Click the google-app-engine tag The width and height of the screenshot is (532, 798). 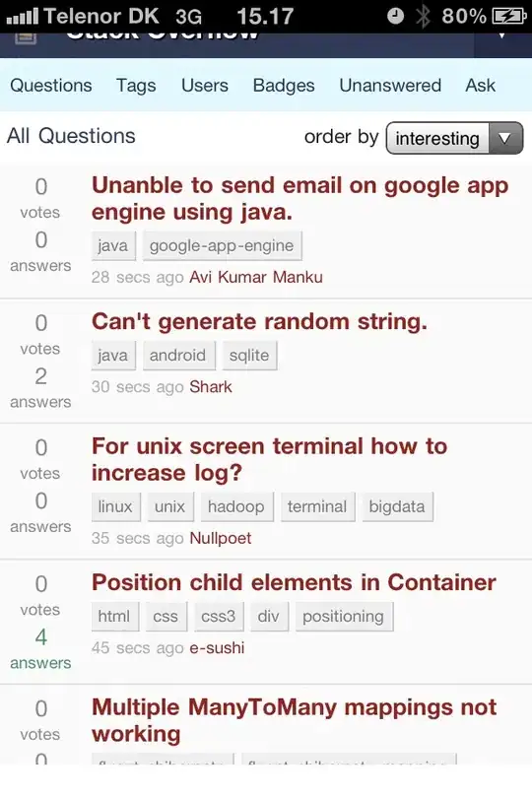[222, 246]
